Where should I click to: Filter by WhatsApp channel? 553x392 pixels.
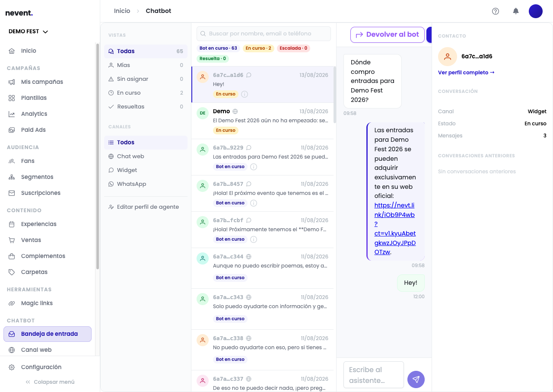coord(146,184)
